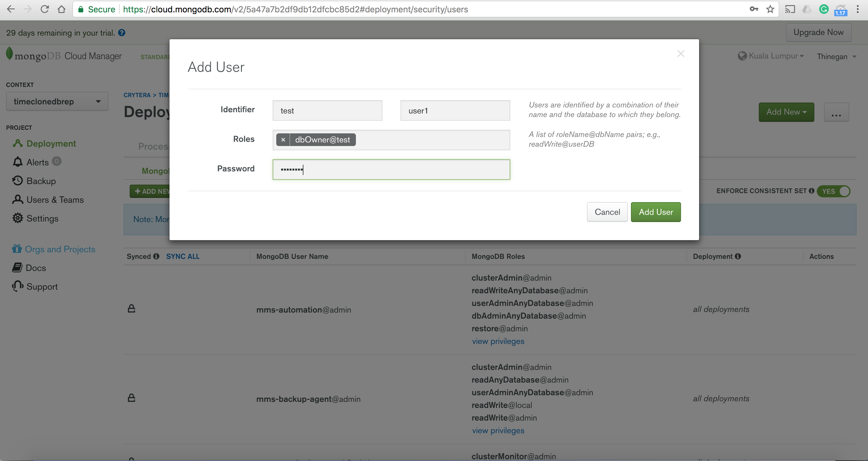Open Settings in the sidebar
Image resolution: width=868 pixels, height=461 pixels.
42,218
